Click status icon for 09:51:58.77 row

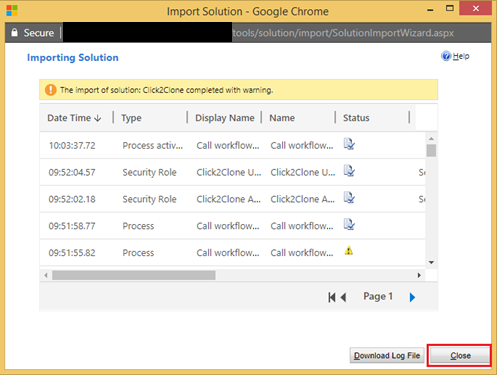pyautogui.click(x=349, y=224)
